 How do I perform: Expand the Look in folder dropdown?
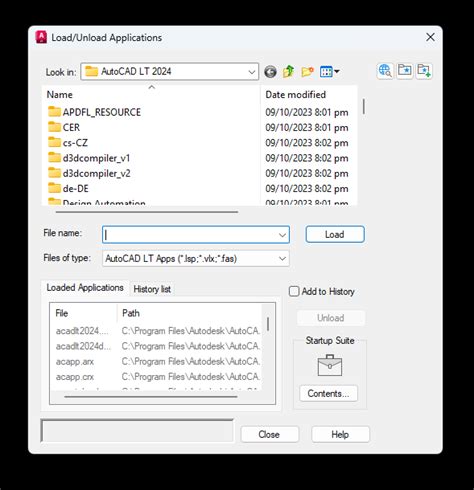(252, 72)
